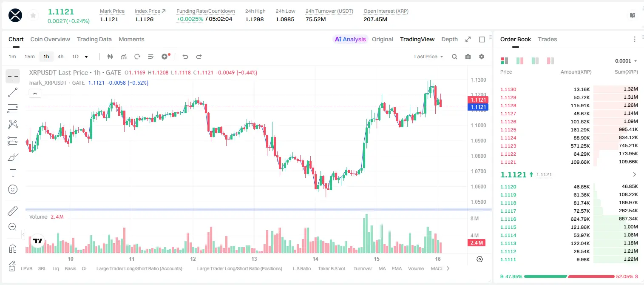
Task: Select the 15m timeframe
Action: tap(29, 57)
